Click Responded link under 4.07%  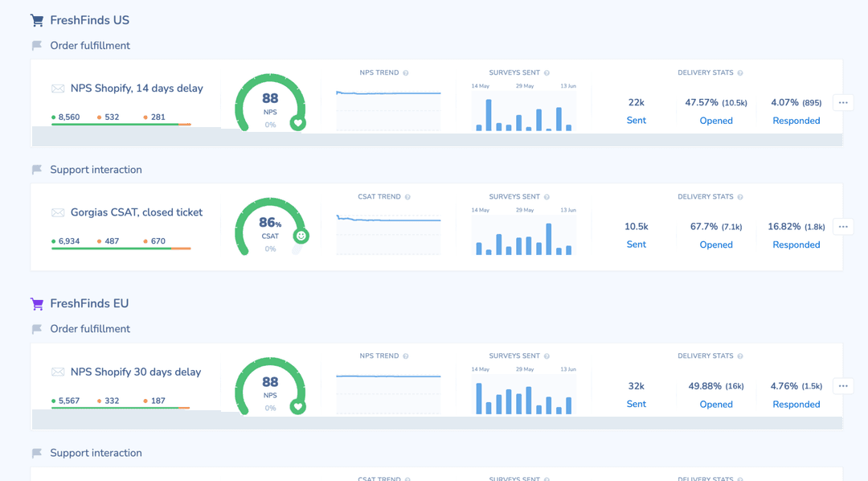coord(796,121)
